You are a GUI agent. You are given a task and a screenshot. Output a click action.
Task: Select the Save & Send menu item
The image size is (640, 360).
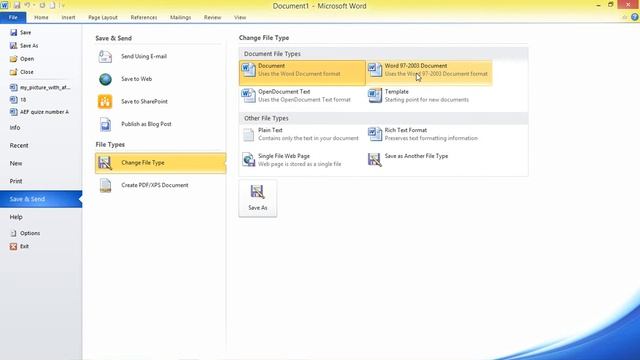click(x=41, y=199)
